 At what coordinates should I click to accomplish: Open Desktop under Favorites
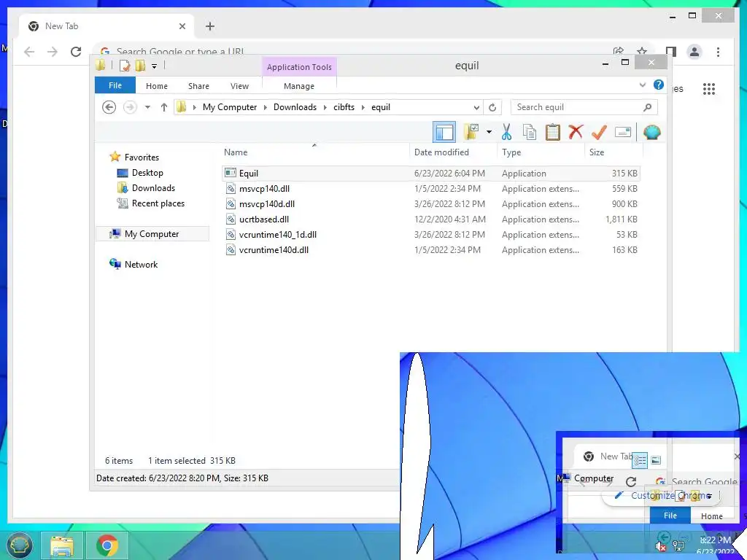[140, 172]
